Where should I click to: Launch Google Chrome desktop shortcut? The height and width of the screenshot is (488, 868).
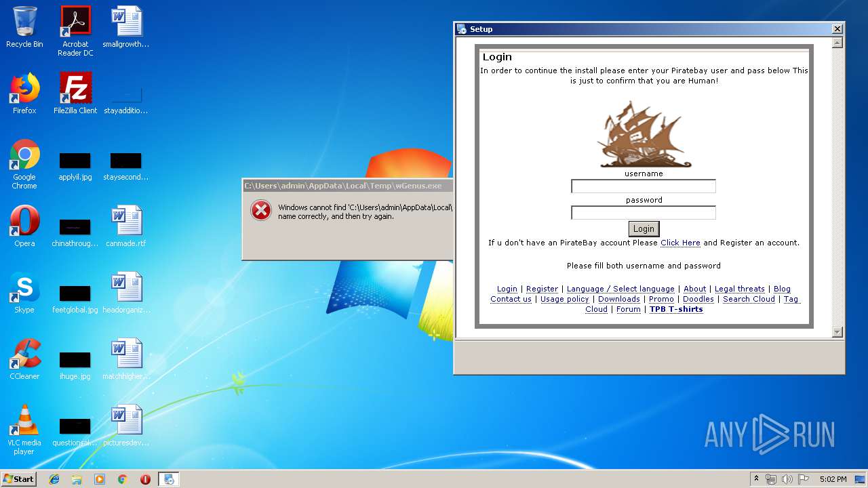24,163
